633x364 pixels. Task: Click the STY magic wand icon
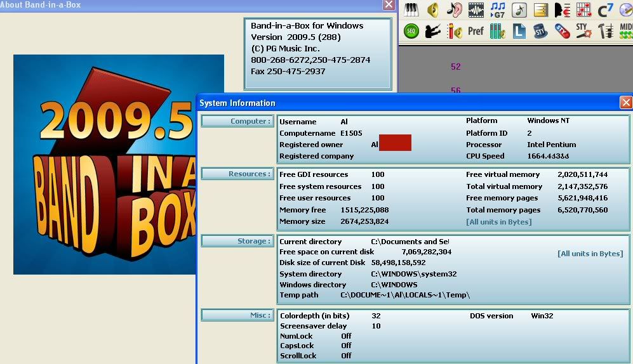click(583, 31)
